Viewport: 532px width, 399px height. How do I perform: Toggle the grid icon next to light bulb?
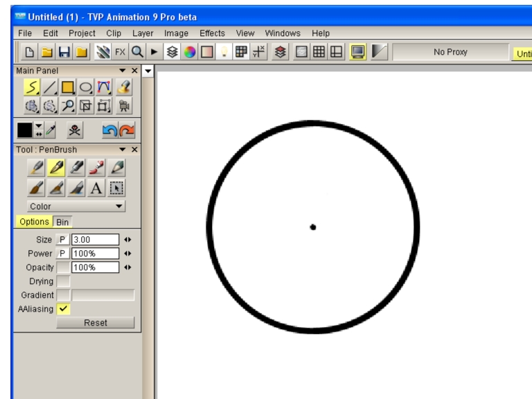241,52
